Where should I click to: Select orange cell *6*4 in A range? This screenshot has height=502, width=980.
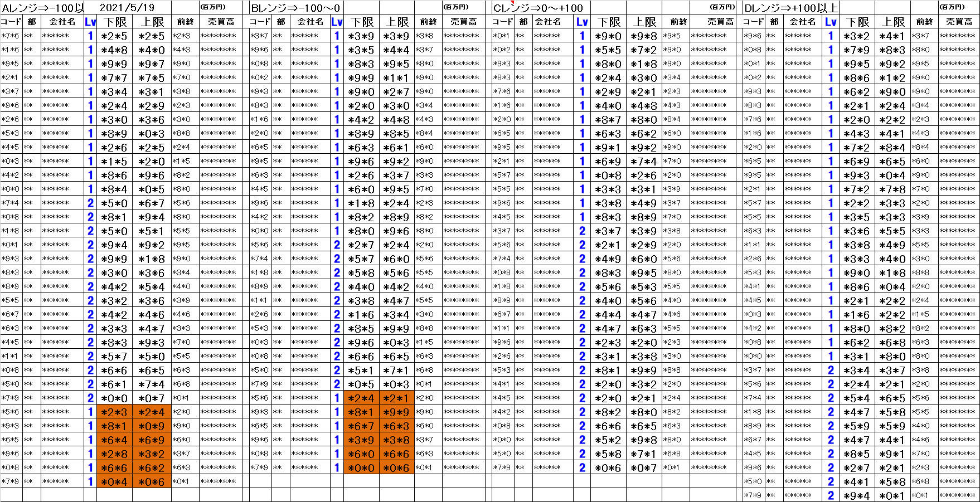114,440
